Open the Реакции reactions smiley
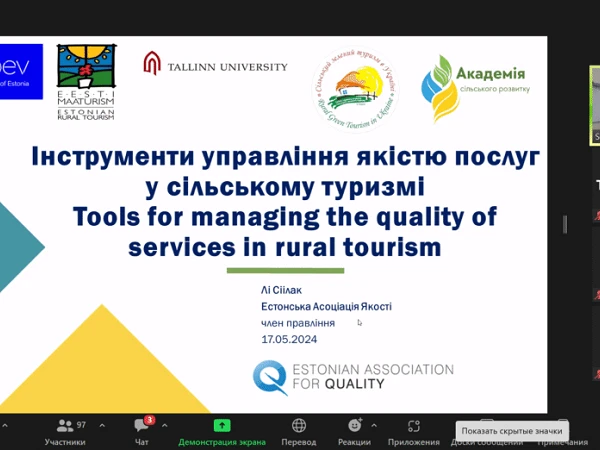 (352, 426)
